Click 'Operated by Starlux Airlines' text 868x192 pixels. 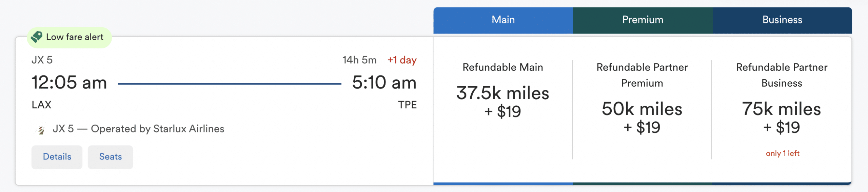(157, 129)
